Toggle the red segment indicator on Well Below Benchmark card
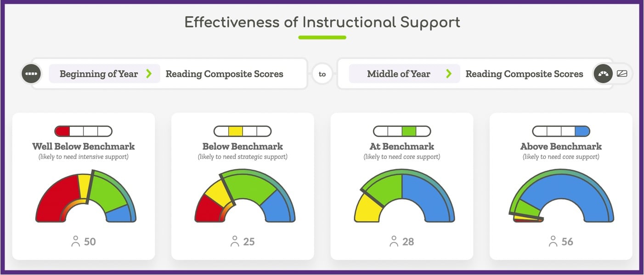Image resolution: width=644 pixels, height=275 pixels. 62,131
